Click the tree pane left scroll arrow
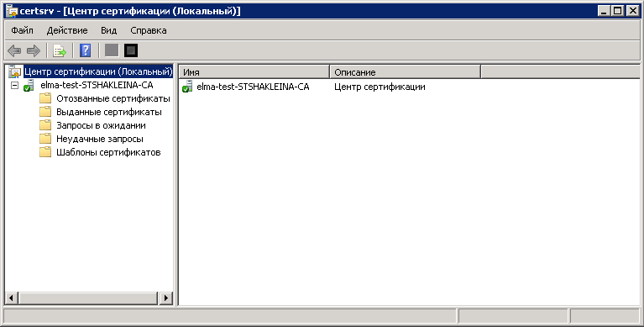 (x=11, y=298)
